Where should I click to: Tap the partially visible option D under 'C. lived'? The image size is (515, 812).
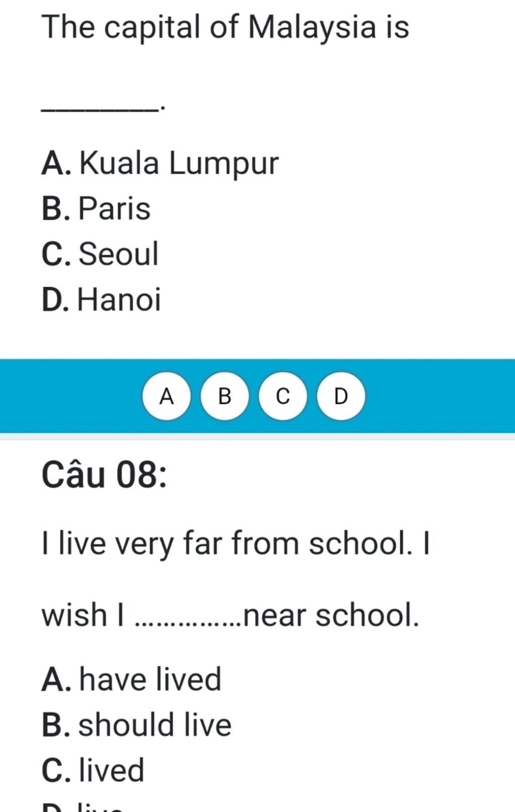click(x=82, y=806)
